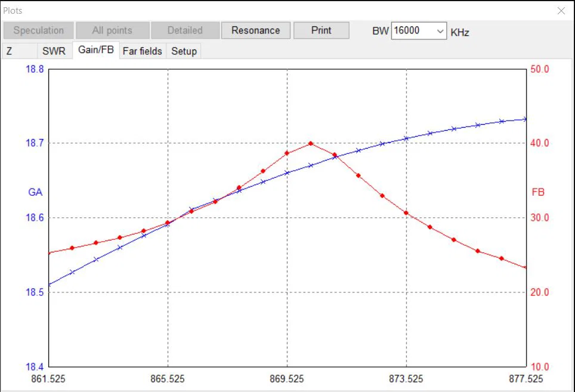Click the 873.525 frequency axis label

pos(406,379)
